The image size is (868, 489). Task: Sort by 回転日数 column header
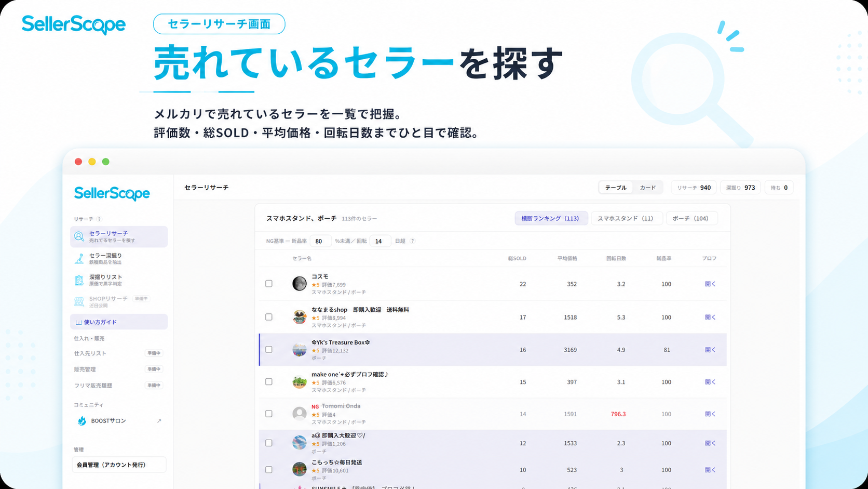coord(616,258)
